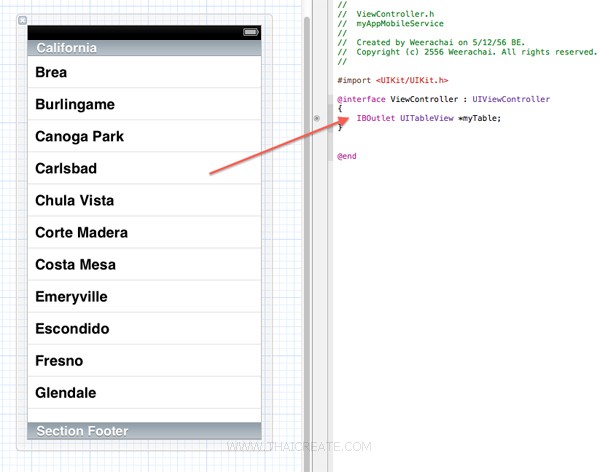The height and width of the screenshot is (472, 600).
Task: Click the Copyright comment line
Action: (x=467, y=52)
